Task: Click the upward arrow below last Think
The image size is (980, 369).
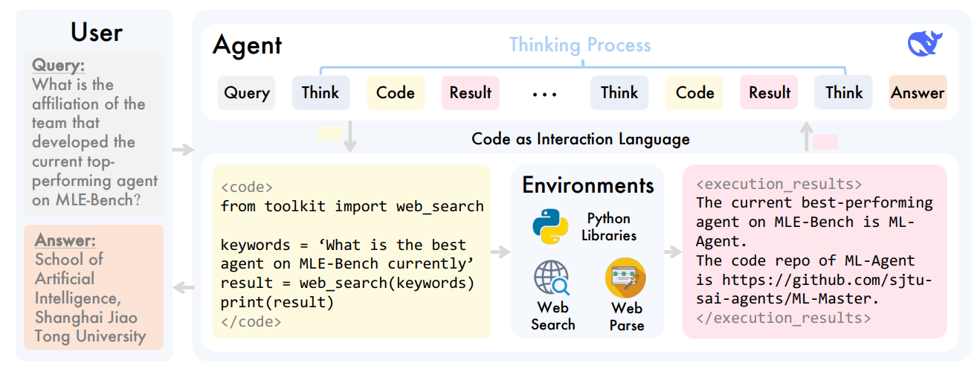Action: click(x=805, y=137)
